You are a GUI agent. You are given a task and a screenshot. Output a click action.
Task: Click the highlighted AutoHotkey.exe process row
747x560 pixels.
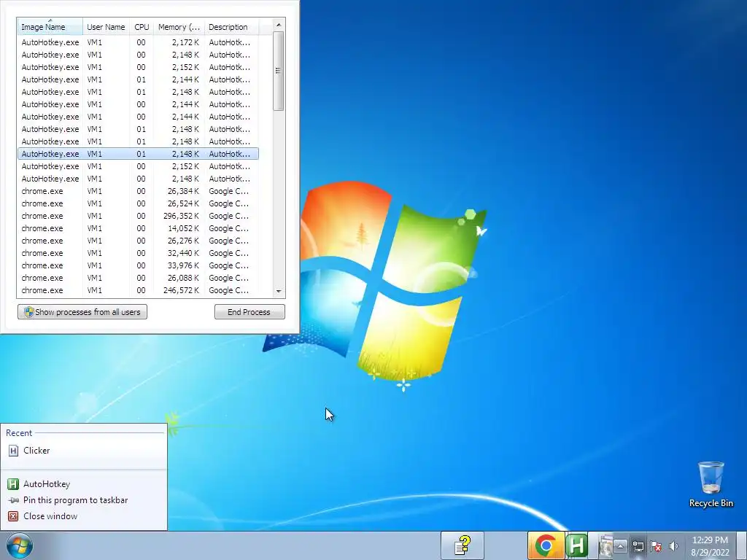(x=138, y=154)
